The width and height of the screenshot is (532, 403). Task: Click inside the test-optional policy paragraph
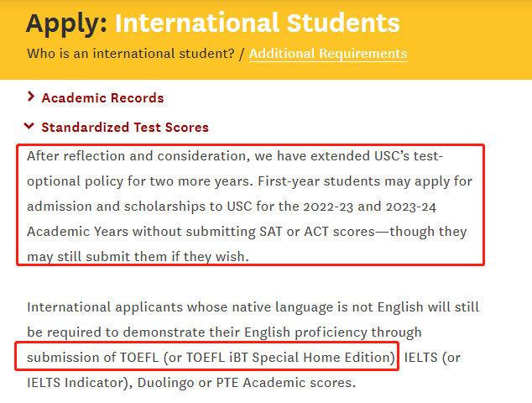tap(249, 206)
